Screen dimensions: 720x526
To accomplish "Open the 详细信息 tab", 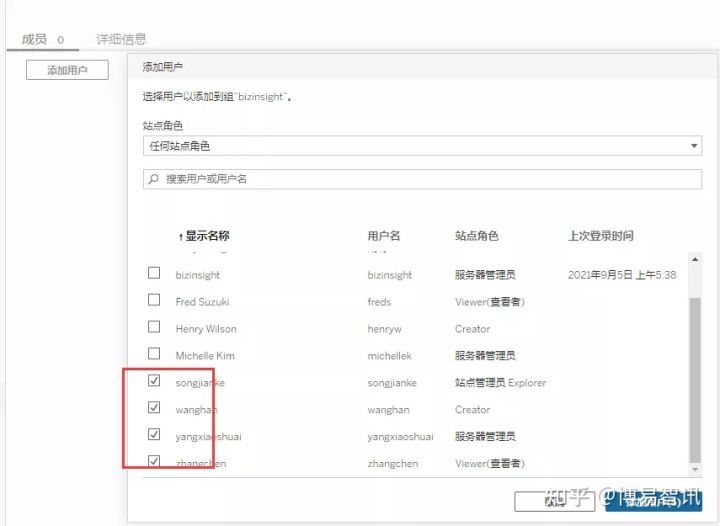I will click(x=121, y=39).
